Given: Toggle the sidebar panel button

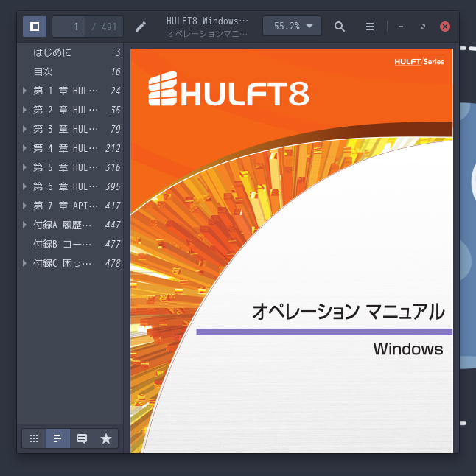Looking at the screenshot, I should 35,27.
